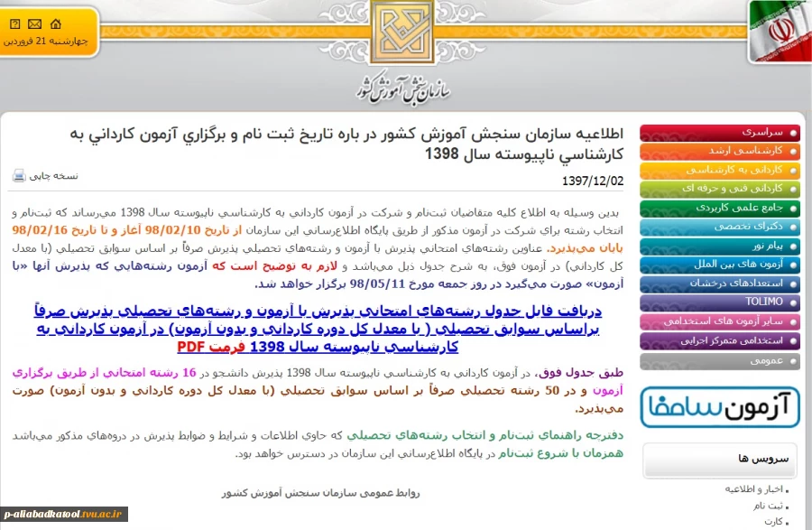Open the سراسری menu item
The height and width of the screenshot is (530, 812).
[719, 133]
